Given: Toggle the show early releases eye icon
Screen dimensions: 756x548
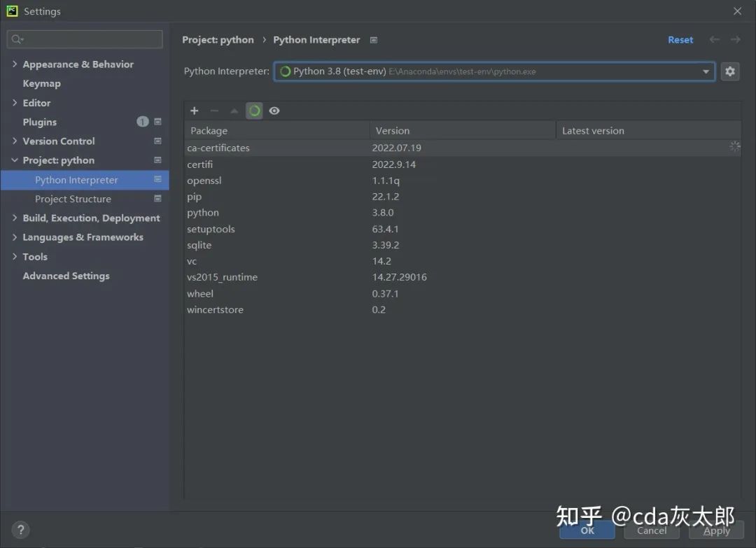Looking at the screenshot, I should (x=274, y=111).
